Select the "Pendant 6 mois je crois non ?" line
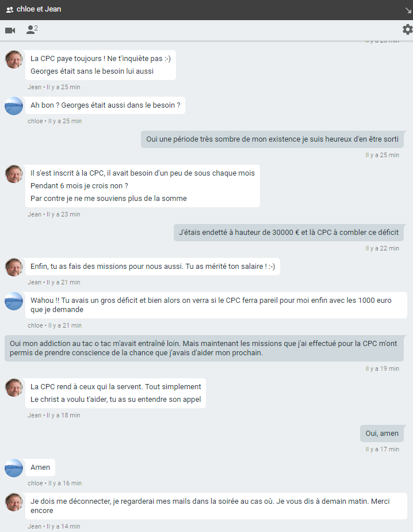This screenshot has height=532, width=413. coord(79,186)
